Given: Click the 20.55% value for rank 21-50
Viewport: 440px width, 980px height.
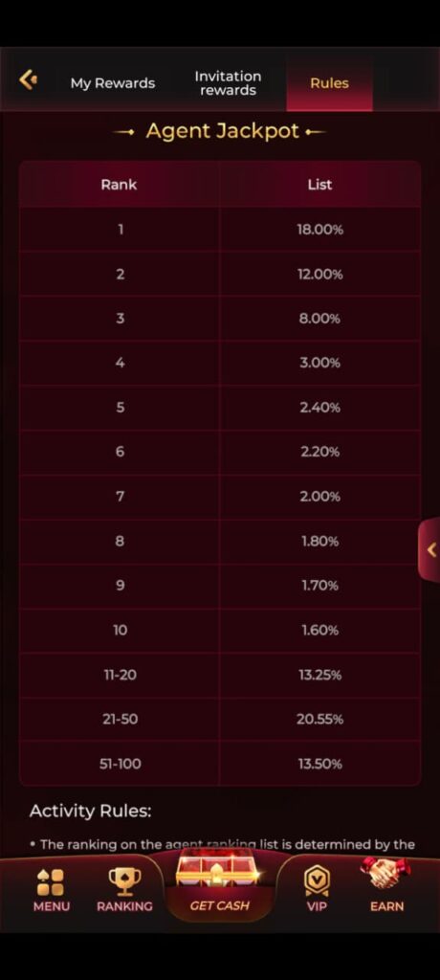Looking at the screenshot, I should point(319,720).
